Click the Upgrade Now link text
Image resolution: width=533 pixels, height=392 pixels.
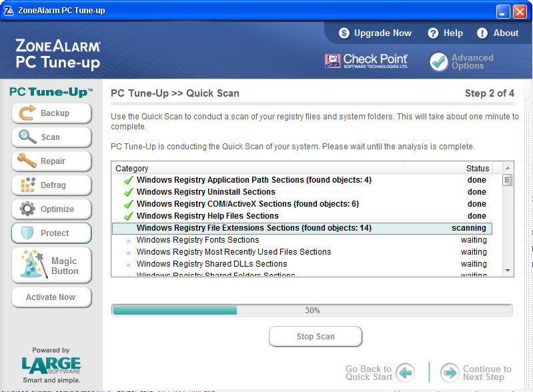pyautogui.click(x=383, y=33)
